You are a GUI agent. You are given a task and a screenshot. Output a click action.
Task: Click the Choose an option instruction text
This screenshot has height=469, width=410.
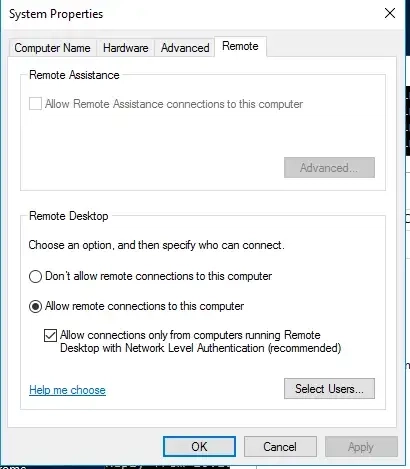click(156, 245)
